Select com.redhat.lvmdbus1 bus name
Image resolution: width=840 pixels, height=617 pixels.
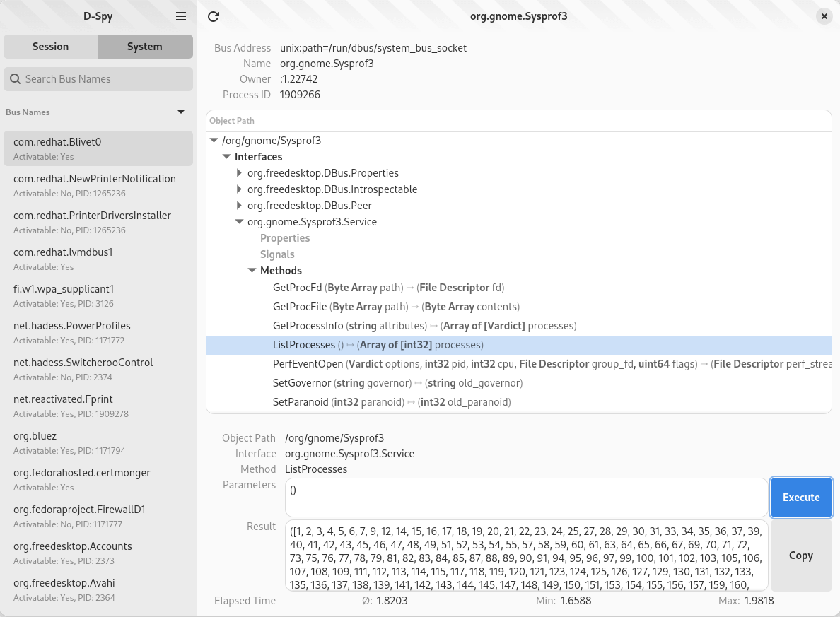(x=98, y=259)
